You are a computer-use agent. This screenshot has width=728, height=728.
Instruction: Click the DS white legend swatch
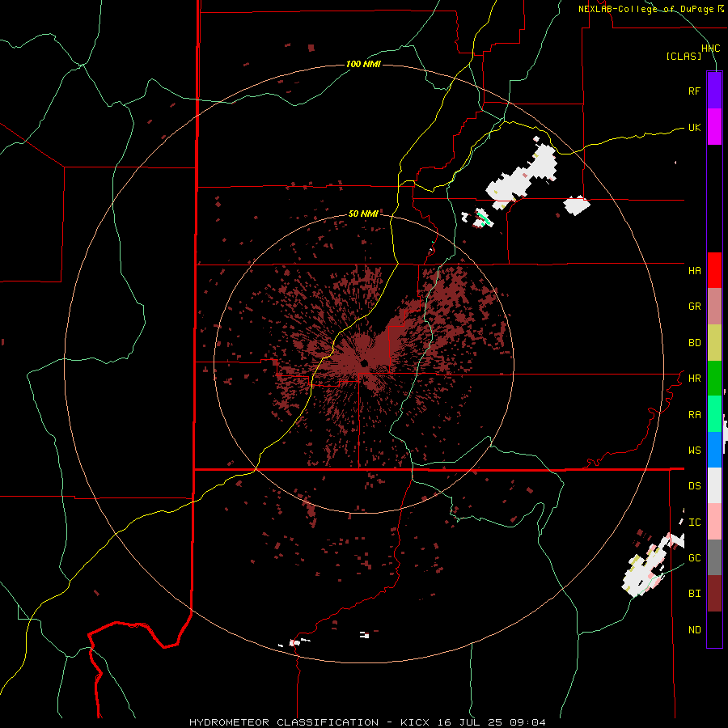click(x=714, y=485)
